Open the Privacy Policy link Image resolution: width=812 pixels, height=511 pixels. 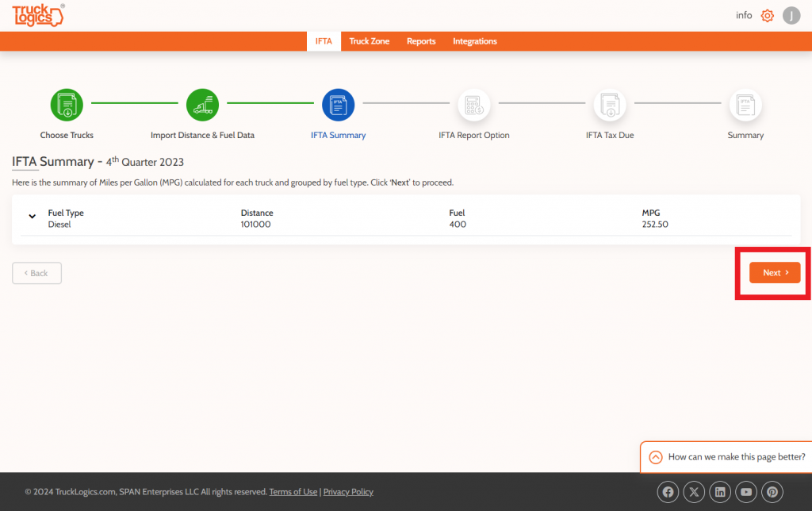click(x=348, y=492)
